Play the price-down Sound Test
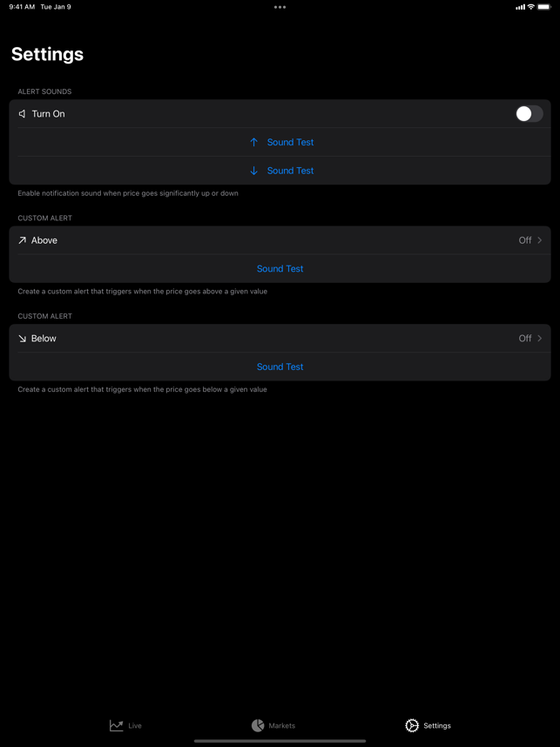560x747 pixels. coord(290,171)
